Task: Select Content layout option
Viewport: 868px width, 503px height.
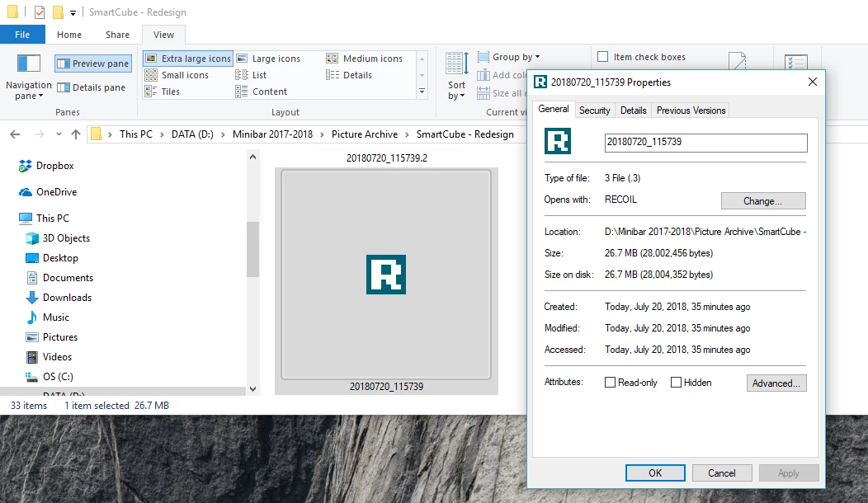Action: pyautogui.click(x=262, y=92)
